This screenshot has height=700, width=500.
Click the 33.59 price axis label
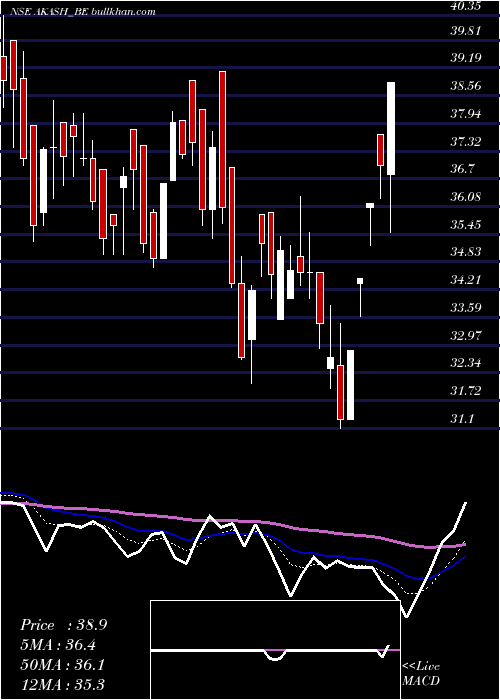(x=465, y=308)
